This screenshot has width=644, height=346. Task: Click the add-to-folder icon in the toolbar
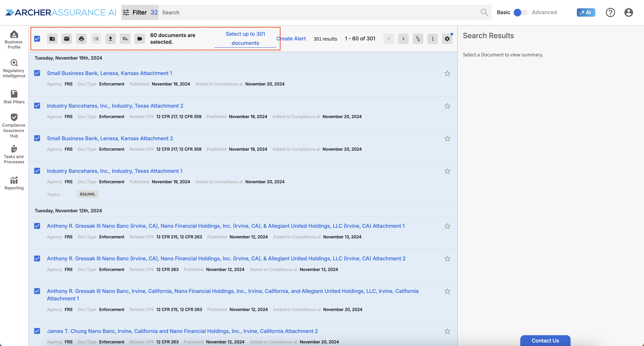[52, 39]
